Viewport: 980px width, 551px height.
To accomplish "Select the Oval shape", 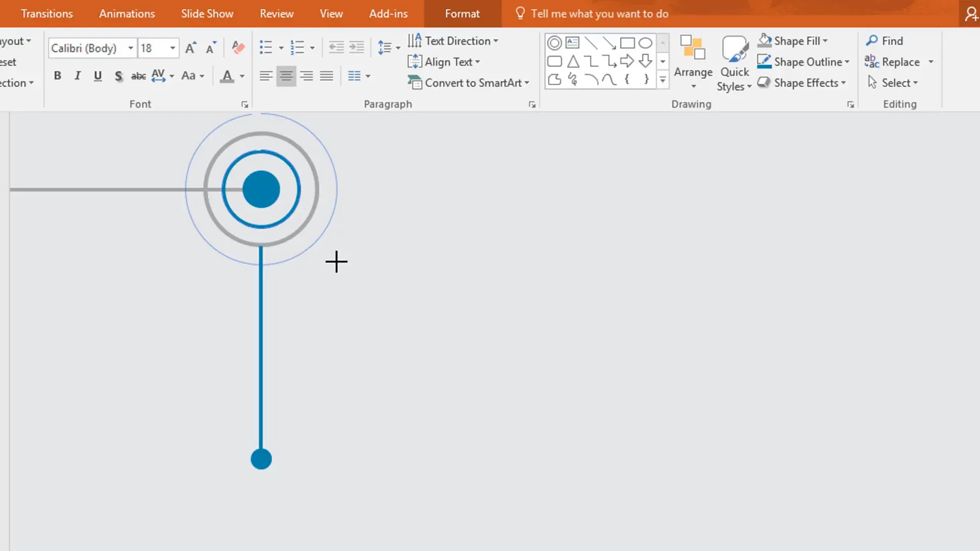I will 646,43.
